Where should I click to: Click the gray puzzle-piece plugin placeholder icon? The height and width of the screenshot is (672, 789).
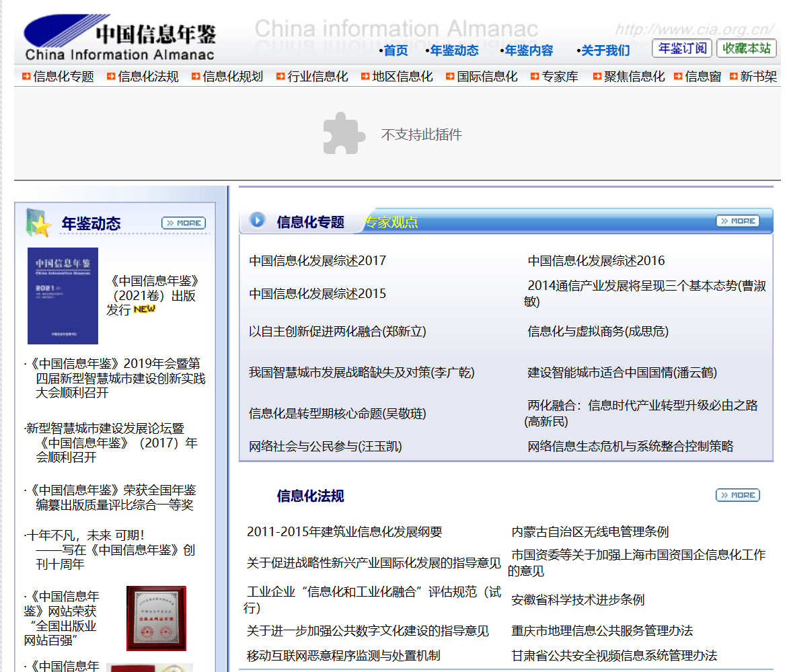[x=344, y=134]
